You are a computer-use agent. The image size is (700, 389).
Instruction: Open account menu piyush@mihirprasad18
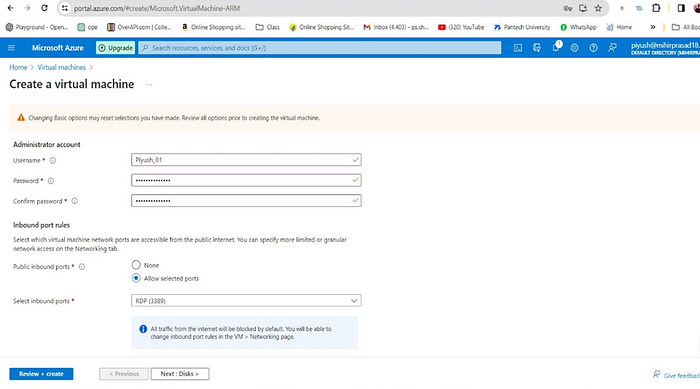(x=665, y=48)
